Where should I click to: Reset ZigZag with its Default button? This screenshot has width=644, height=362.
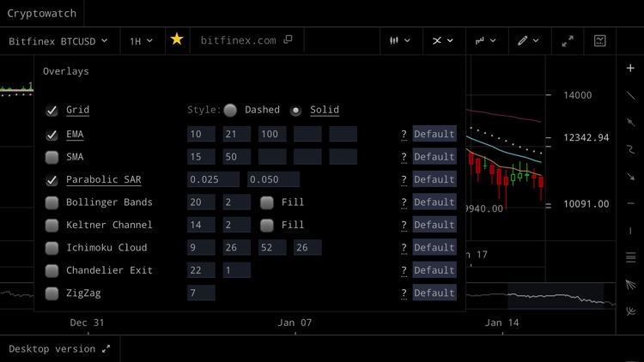434,293
